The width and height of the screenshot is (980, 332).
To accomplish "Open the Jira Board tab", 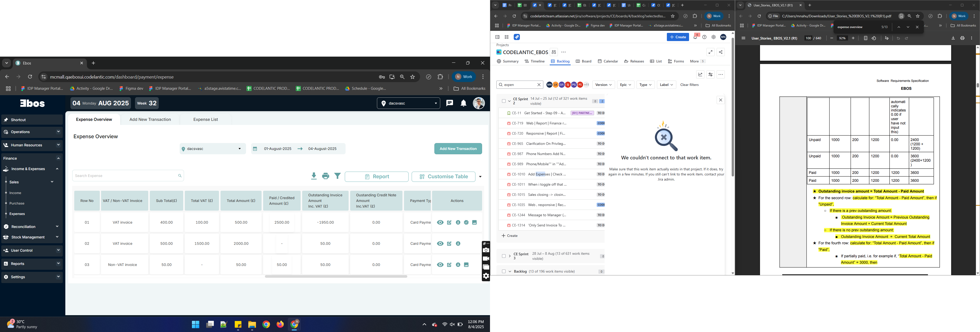I will 584,61.
